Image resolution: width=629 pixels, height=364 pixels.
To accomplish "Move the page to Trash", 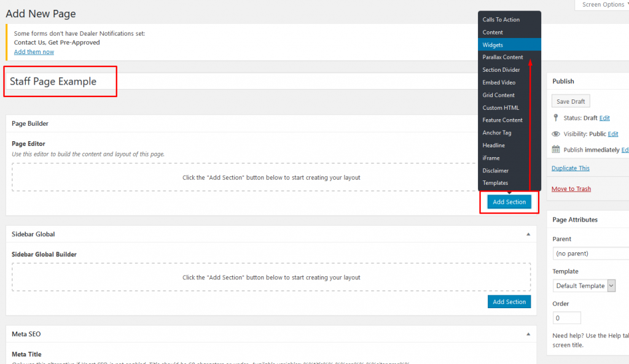I will (x=571, y=189).
